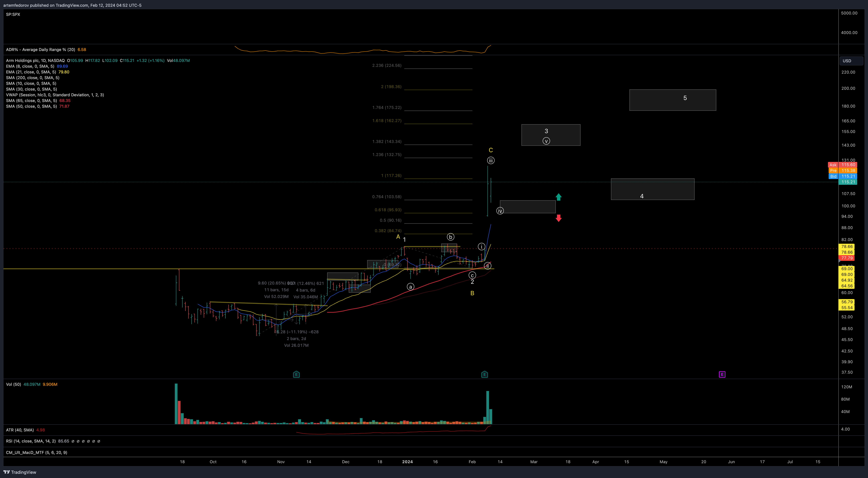The image size is (868, 478).
Task: Select the circled c wave label
Action: point(472,275)
